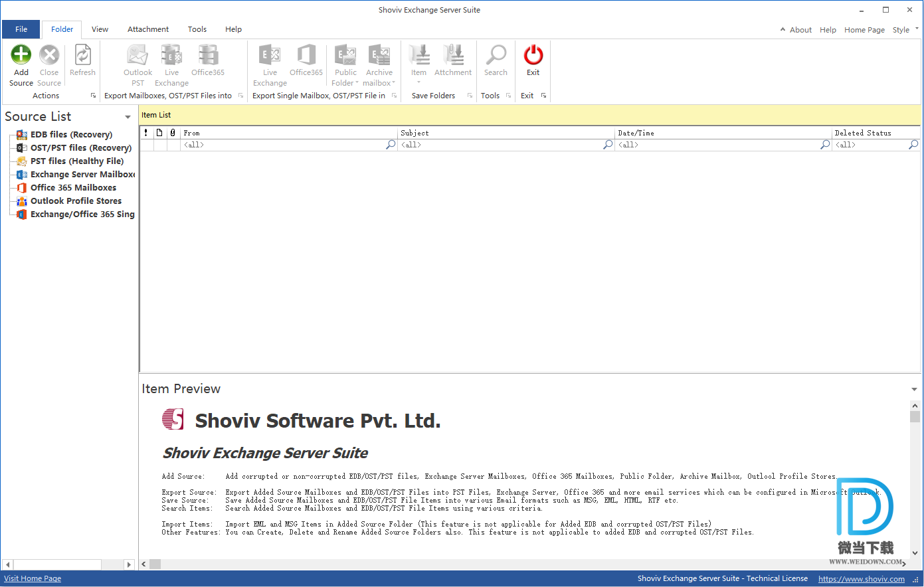Open the Source List dropdown arrow
This screenshot has width=924, height=587.
(128, 118)
